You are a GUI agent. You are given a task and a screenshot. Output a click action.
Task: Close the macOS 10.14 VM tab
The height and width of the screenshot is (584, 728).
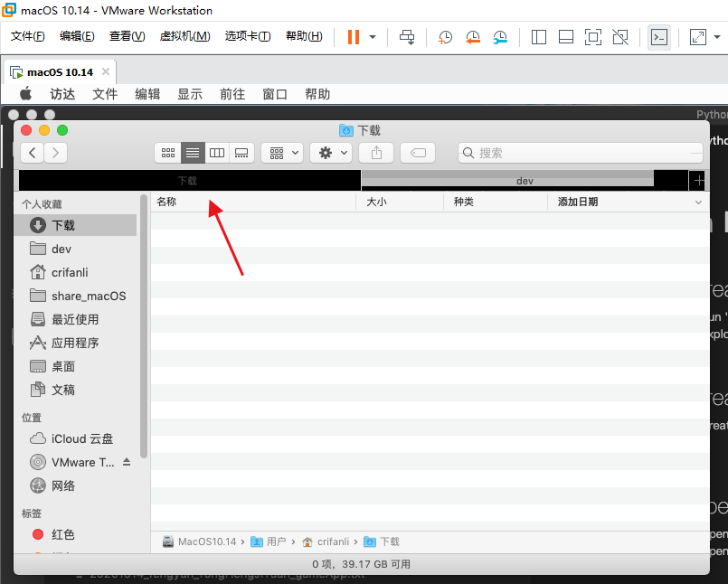click(x=106, y=71)
